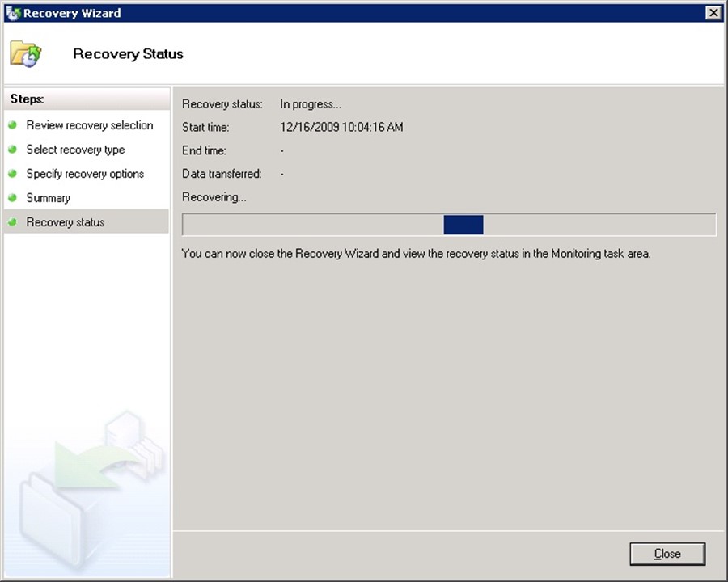The width and height of the screenshot is (728, 582).
Task: Click the Recovery Wizard title bar icon
Action: point(12,12)
